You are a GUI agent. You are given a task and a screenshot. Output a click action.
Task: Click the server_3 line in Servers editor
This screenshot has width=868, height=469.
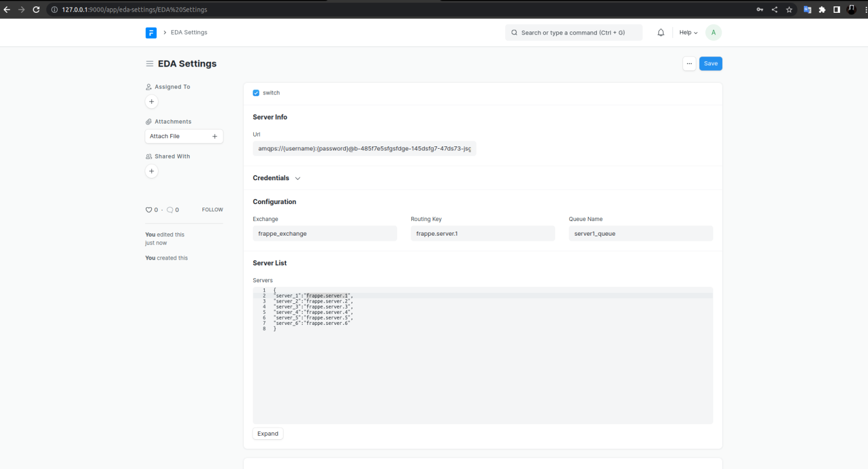coord(313,307)
